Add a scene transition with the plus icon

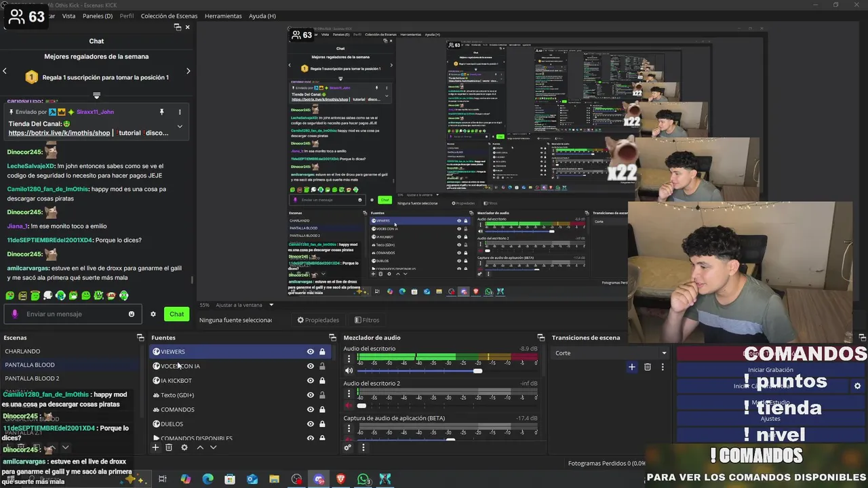pos(632,367)
